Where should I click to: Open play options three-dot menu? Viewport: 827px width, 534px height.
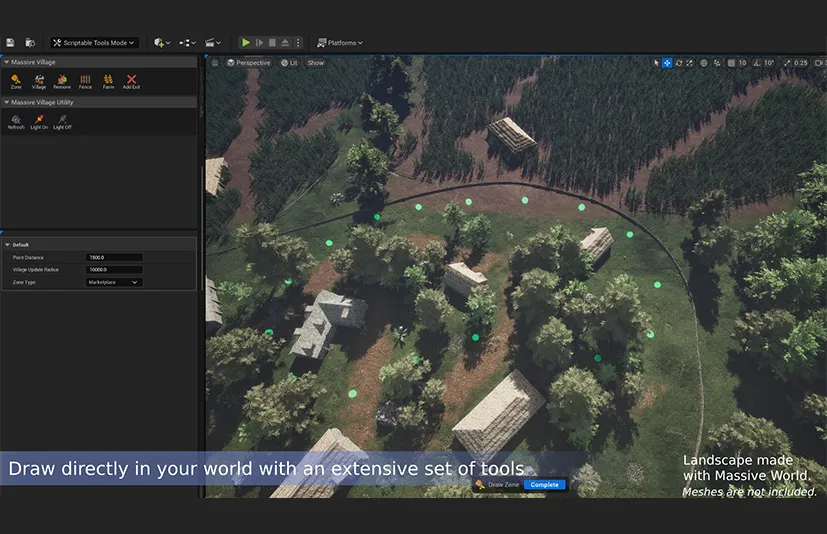click(x=298, y=43)
